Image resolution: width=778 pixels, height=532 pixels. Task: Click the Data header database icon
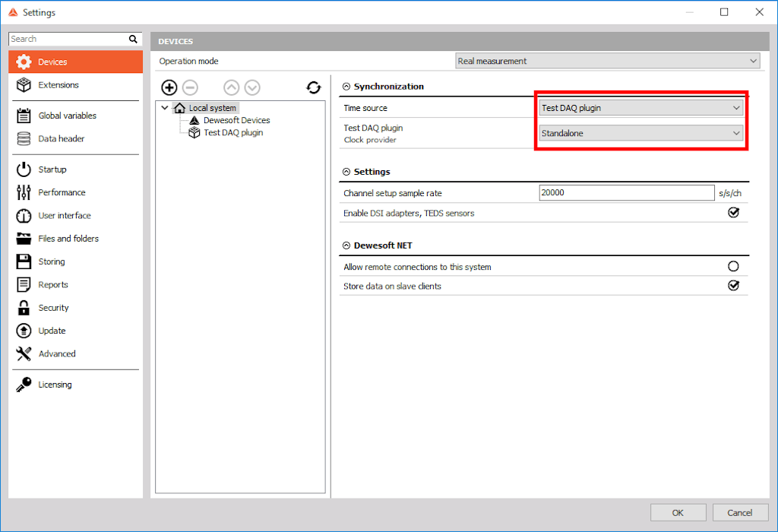coord(24,138)
